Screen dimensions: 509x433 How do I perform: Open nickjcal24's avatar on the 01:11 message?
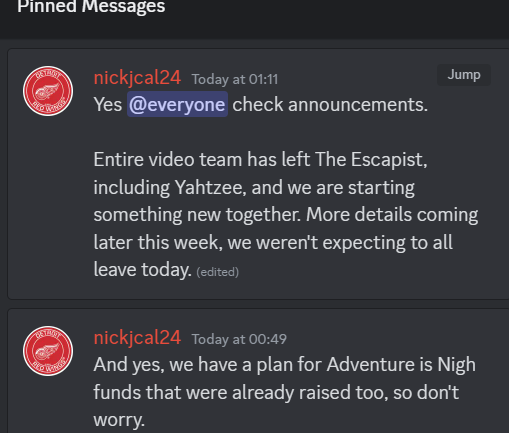(x=48, y=91)
